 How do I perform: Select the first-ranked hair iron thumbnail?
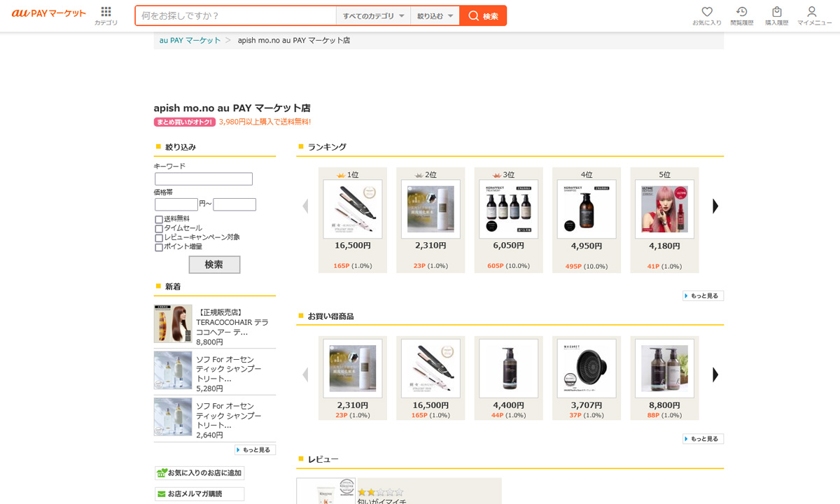[353, 209]
